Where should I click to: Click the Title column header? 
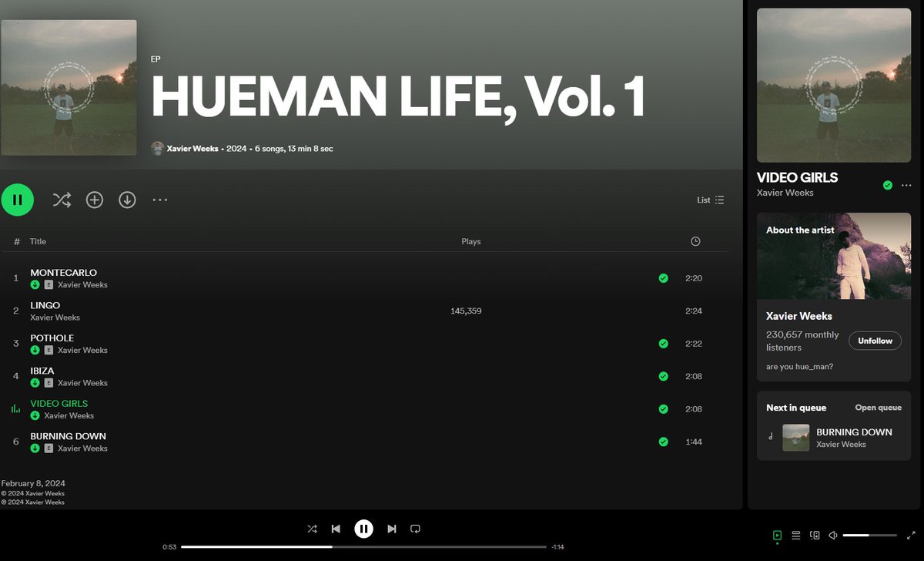[38, 241]
